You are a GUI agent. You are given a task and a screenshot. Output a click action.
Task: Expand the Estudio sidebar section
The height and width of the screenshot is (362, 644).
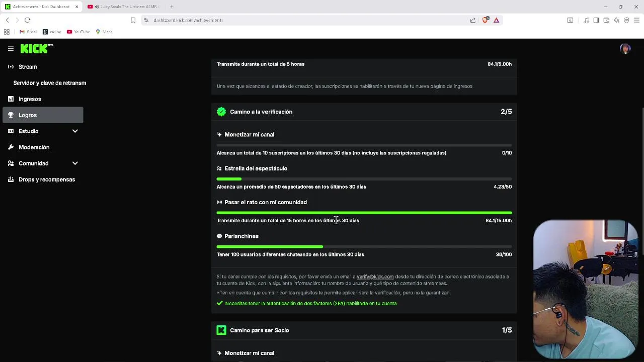pos(75,131)
